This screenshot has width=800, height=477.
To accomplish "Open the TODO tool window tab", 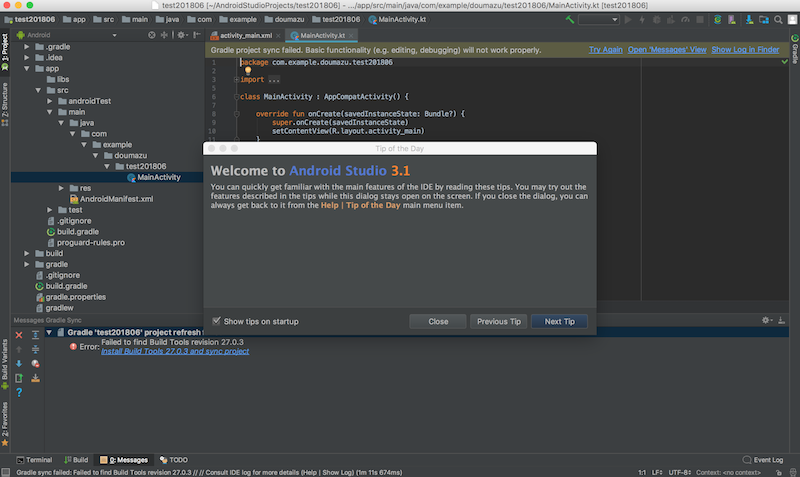I will tap(173, 460).
